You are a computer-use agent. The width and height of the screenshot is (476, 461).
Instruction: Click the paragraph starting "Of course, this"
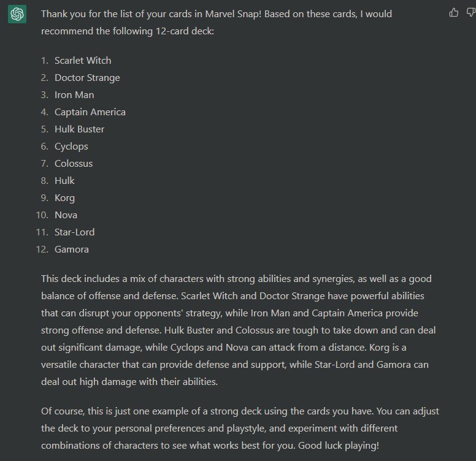(239, 428)
